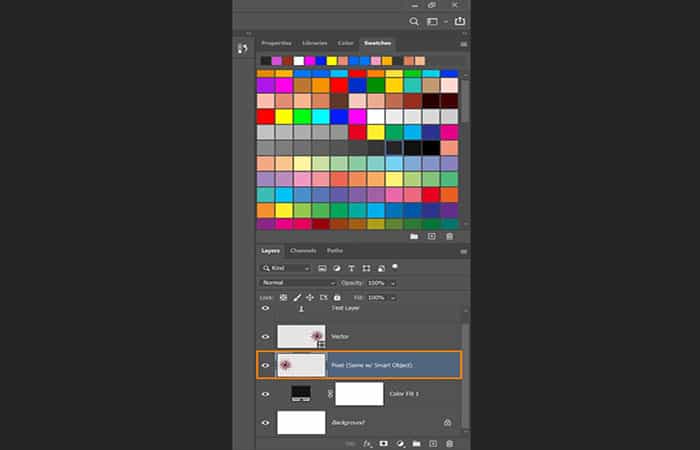Screen dimensions: 700x450
Task: Pick the black swatch in recent colors row
Action: click(x=266, y=61)
